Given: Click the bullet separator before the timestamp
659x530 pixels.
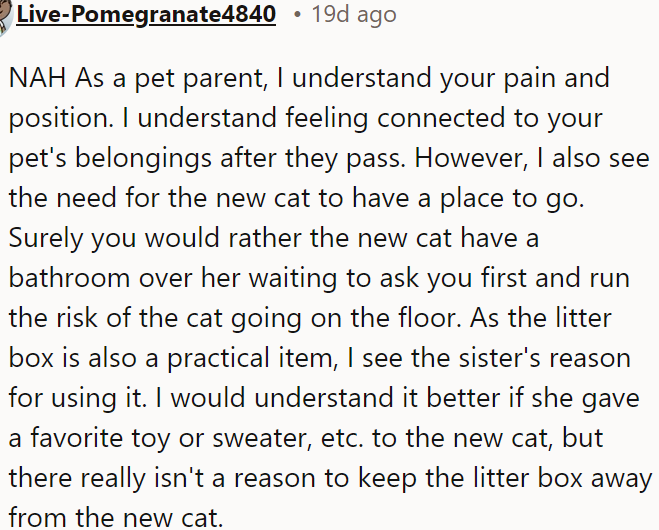Looking at the screenshot, I should (x=298, y=14).
